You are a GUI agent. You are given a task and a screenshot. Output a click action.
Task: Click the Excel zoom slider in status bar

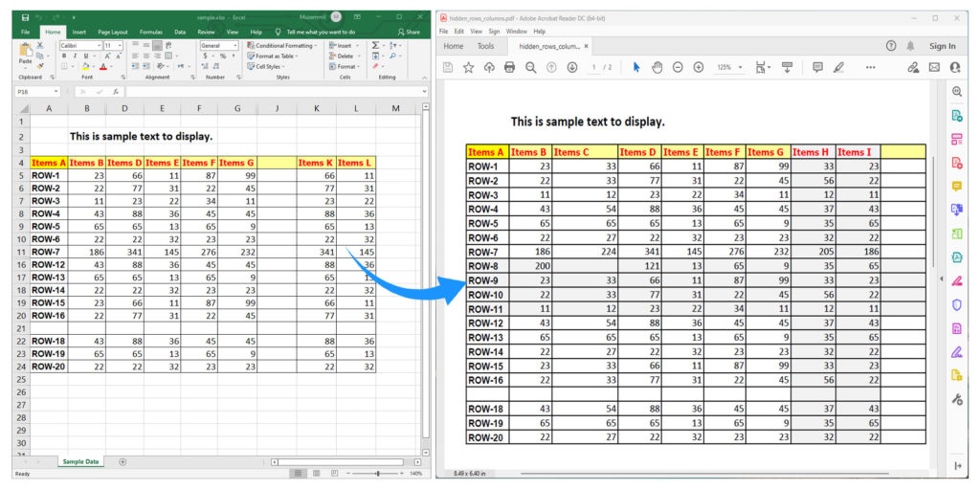(x=378, y=474)
